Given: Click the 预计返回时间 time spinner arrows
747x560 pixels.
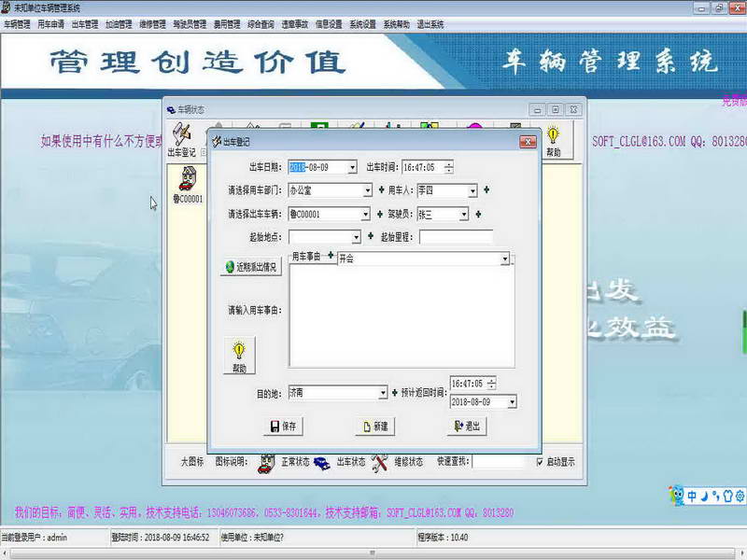Looking at the screenshot, I should pos(491,384).
